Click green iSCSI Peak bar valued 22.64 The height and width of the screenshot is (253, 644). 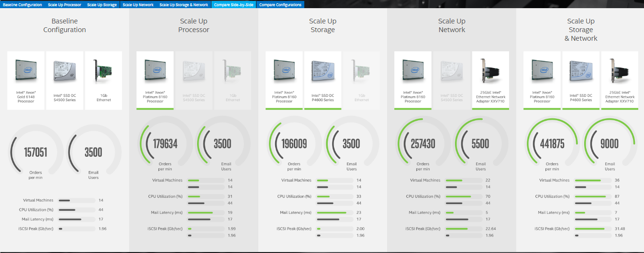tap(464, 229)
